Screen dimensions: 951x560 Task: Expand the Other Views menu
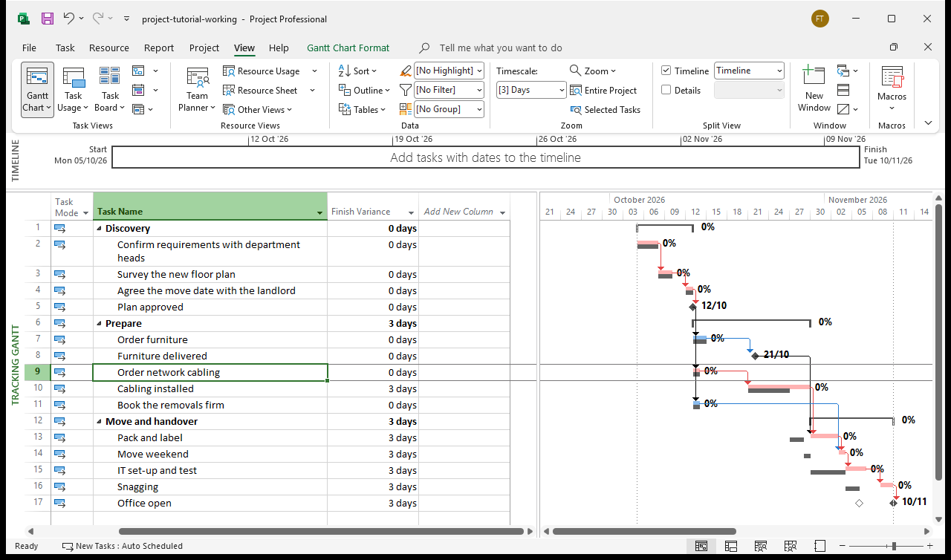click(258, 110)
